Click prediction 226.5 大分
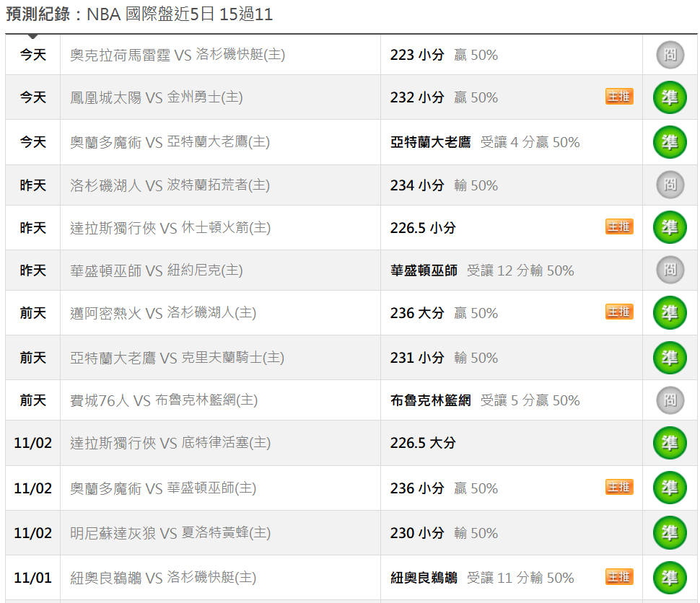The width and height of the screenshot is (700, 603). (423, 443)
